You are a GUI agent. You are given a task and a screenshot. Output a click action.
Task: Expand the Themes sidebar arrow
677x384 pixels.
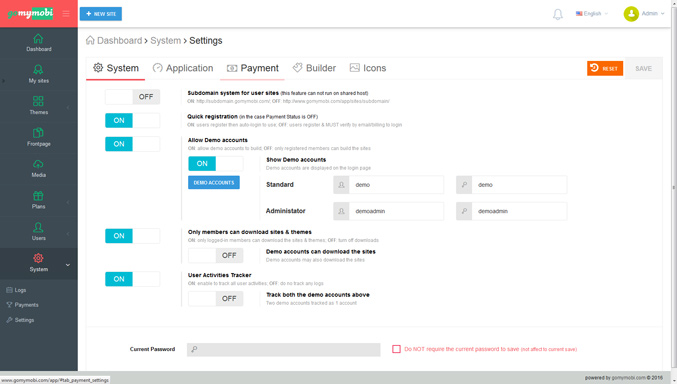68,107
